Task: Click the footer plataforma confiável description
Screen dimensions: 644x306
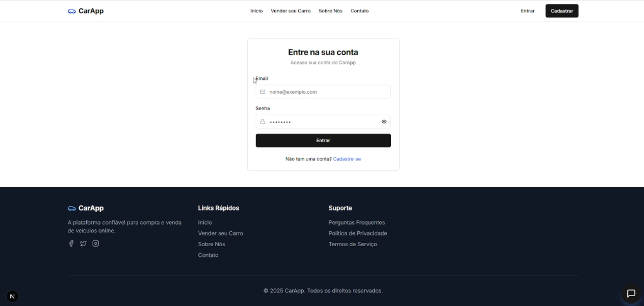Action: click(x=124, y=227)
